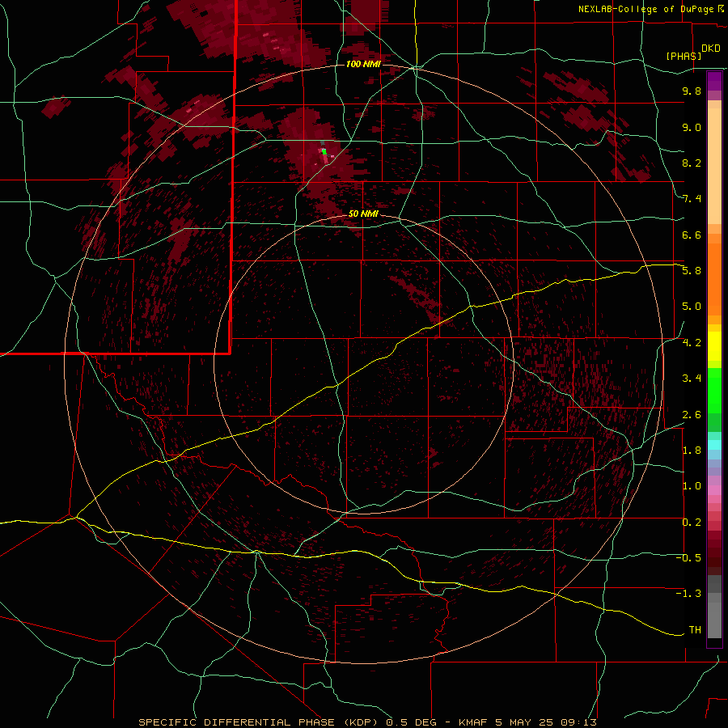Click the 1.8 legend value
The width and height of the screenshot is (728, 728).
tap(692, 451)
